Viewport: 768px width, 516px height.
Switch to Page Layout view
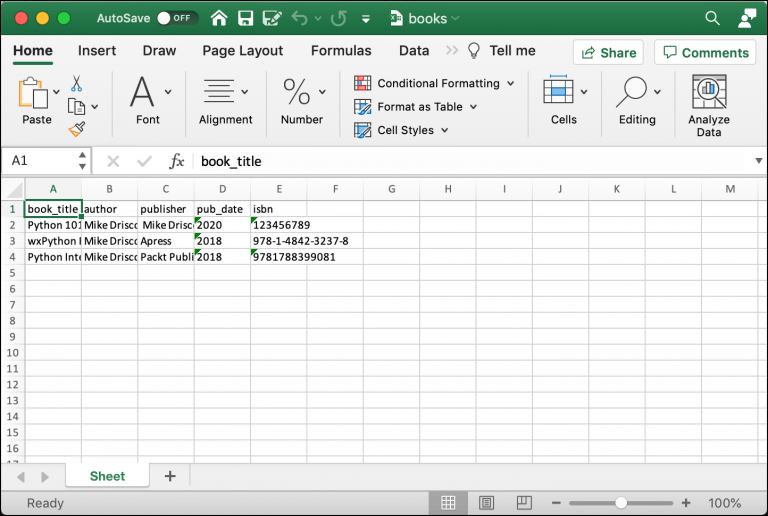[x=486, y=503]
